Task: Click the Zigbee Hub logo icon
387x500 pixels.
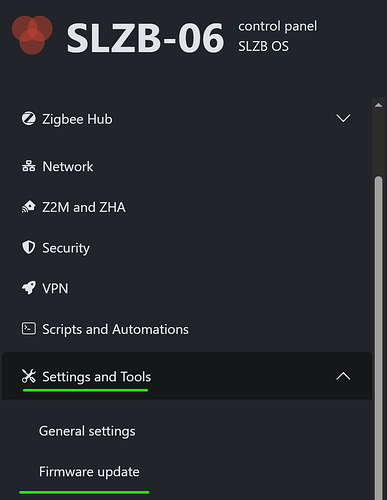Action: tap(29, 119)
